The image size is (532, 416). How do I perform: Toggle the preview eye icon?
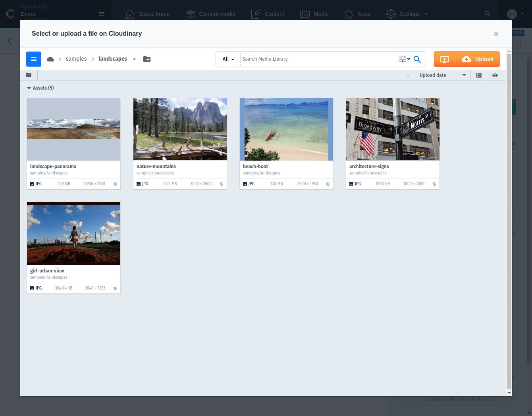[495, 75]
